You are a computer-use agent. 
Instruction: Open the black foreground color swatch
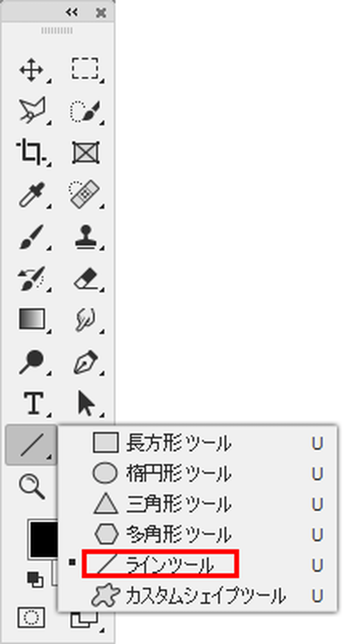click(x=42, y=539)
